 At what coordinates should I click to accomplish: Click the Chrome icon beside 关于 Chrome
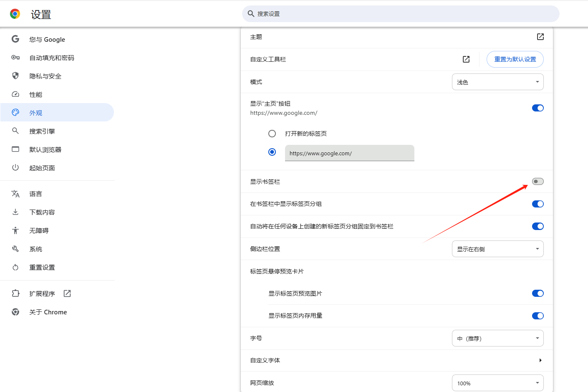click(15, 312)
